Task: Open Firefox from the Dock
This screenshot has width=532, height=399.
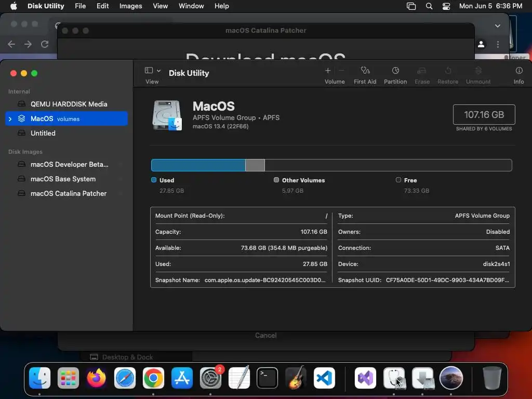Action: coord(96,378)
